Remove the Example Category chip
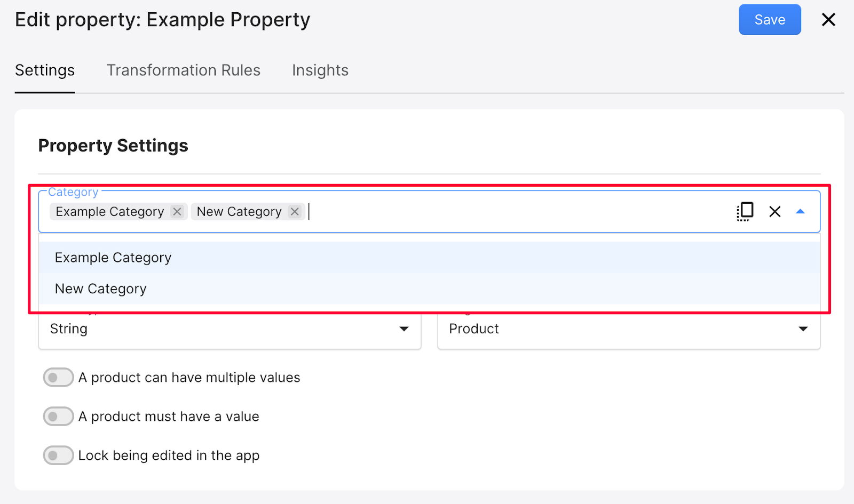Screen dimensions: 854x504 click(177, 212)
